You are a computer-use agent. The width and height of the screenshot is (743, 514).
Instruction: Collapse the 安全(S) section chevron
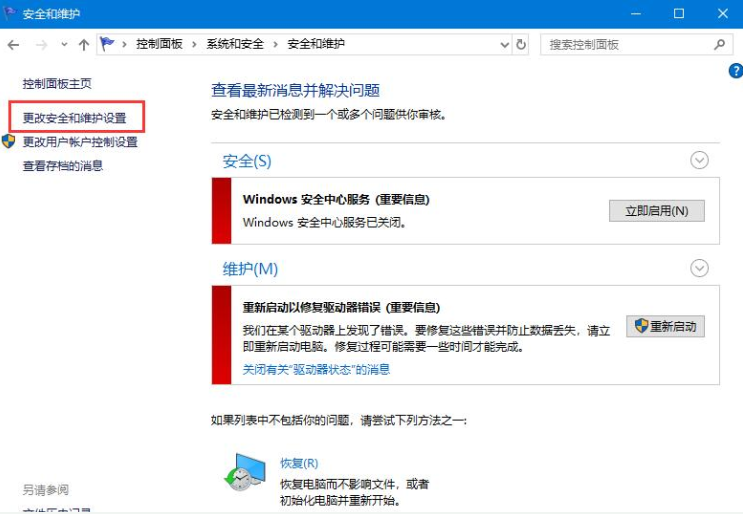699,160
